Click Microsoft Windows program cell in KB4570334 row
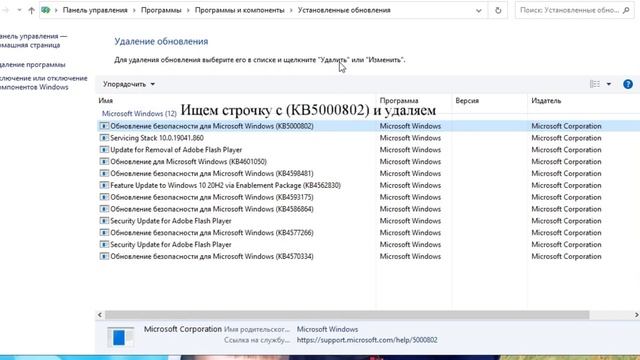The image size is (640, 360). (410, 256)
